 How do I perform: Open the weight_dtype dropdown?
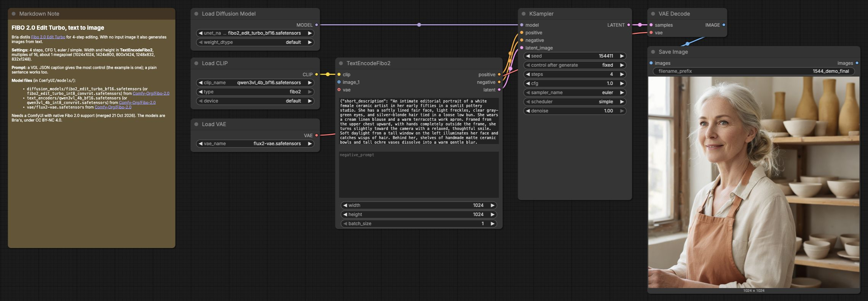[255, 42]
